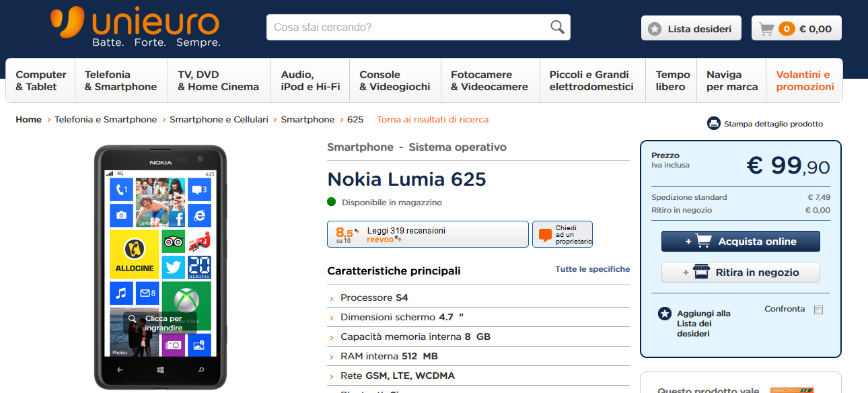Click Capacità memoria interna 8 GB row
868x393 pixels.
478,336
